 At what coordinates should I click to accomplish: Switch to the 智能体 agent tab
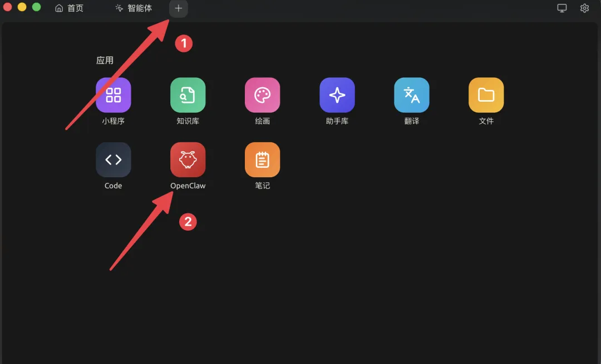click(134, 8)
